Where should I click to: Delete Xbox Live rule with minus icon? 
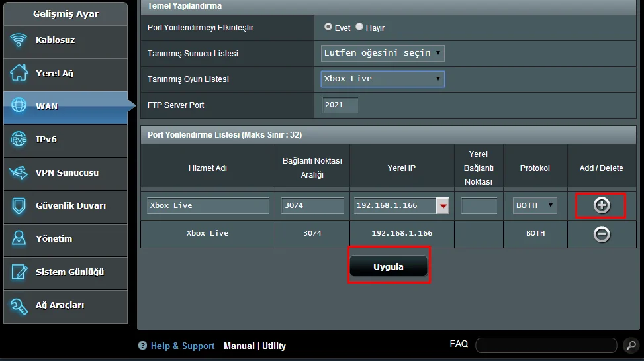pyautogui.click(x=601, y=234)
